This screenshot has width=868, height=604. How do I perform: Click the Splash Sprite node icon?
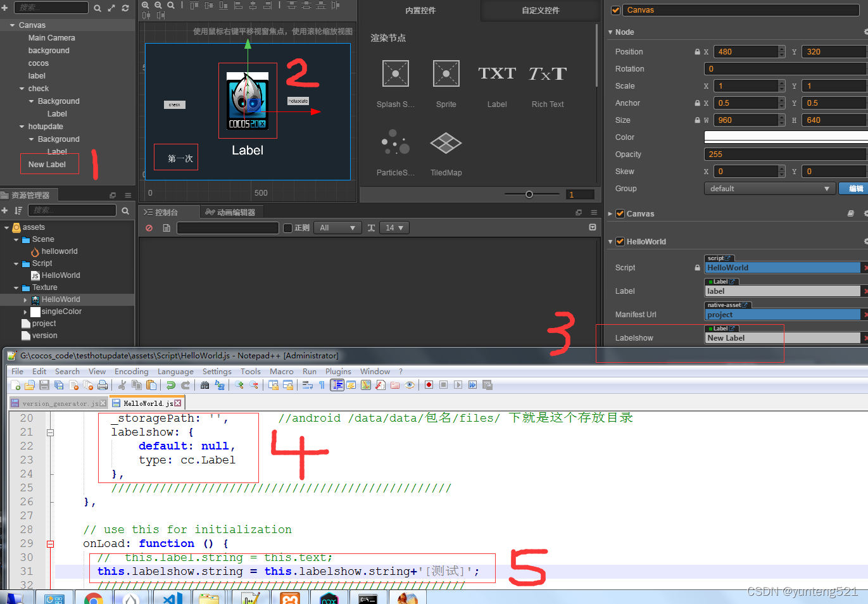tap(396, 73)
